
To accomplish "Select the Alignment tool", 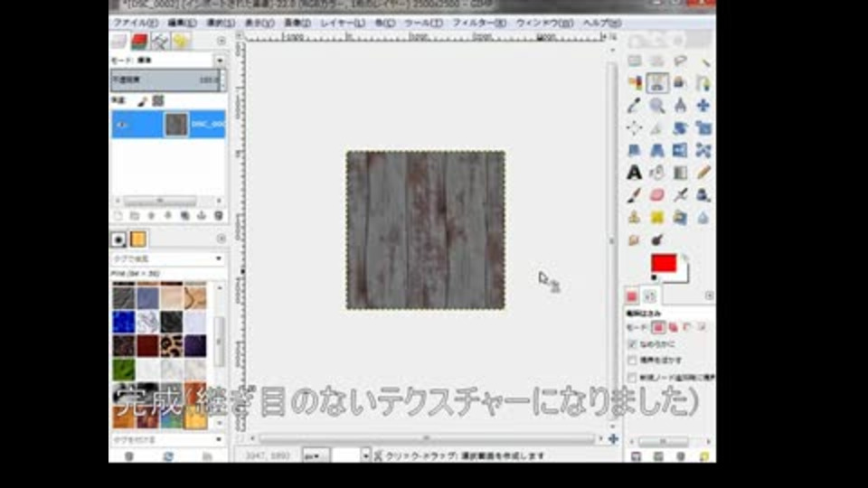I will click(x=635, y=127).
